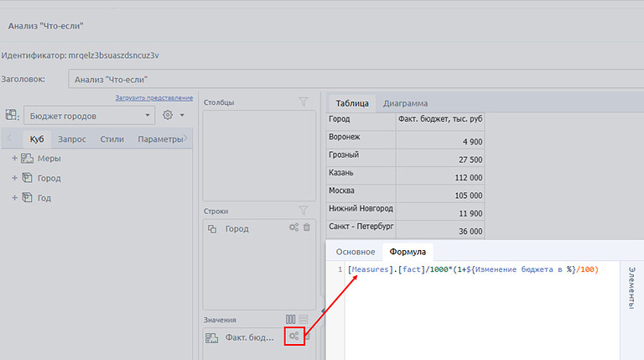Switch to the Куб tab

point(37,139)
